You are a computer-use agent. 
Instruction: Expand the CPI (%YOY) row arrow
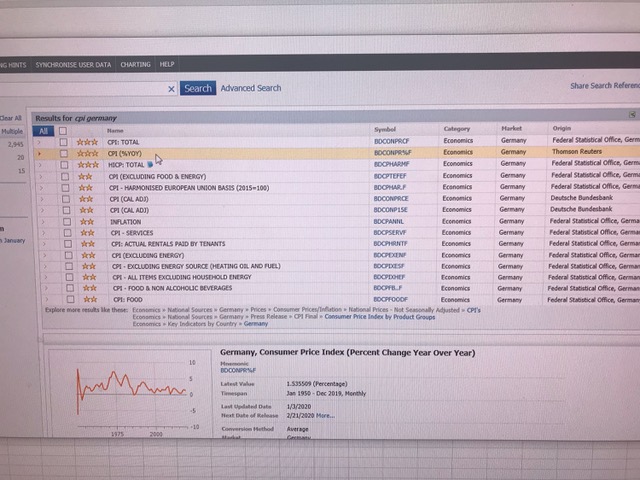tap(40, 154)
